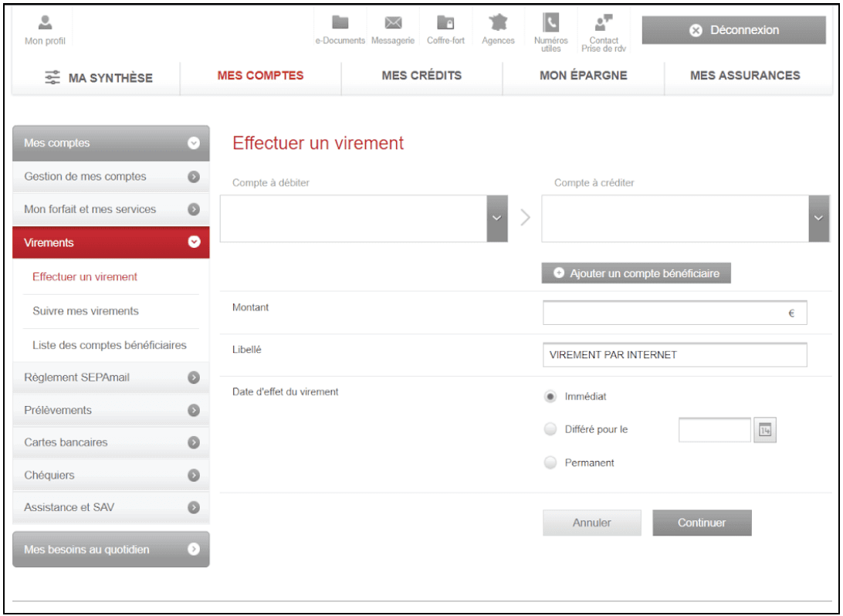Viewport: 843px width, 616px height.
Task: Focus the Montant input field
Action: point(675,313)
